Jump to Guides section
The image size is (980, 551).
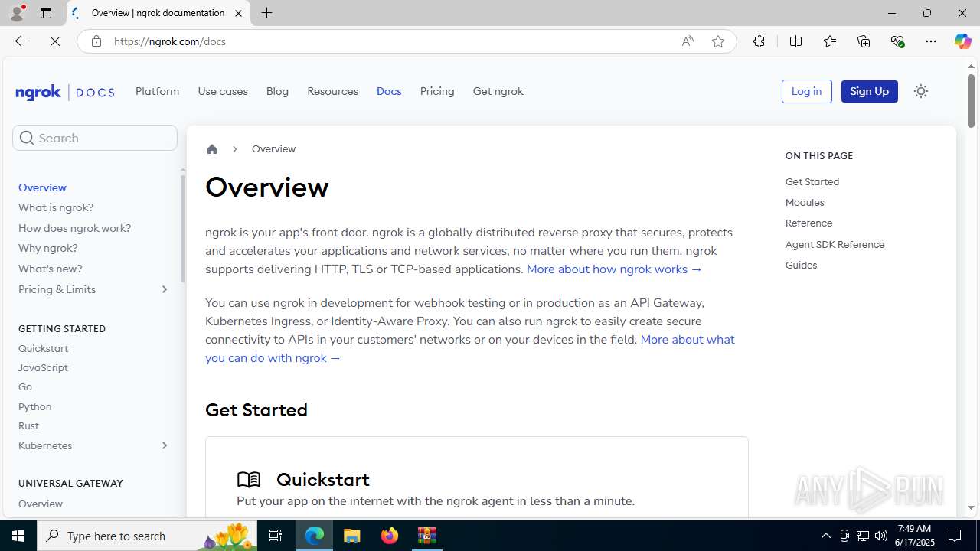(801, 265)
